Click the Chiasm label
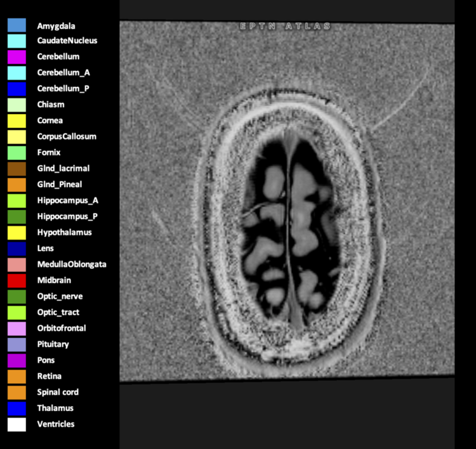Screen dimensions: 476x449 (x=51, y=105)
